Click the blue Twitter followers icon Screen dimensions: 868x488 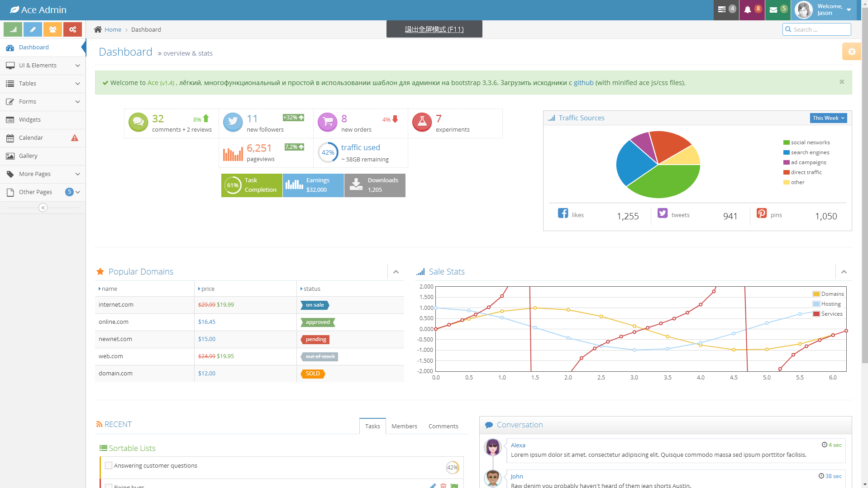(233, 122)
